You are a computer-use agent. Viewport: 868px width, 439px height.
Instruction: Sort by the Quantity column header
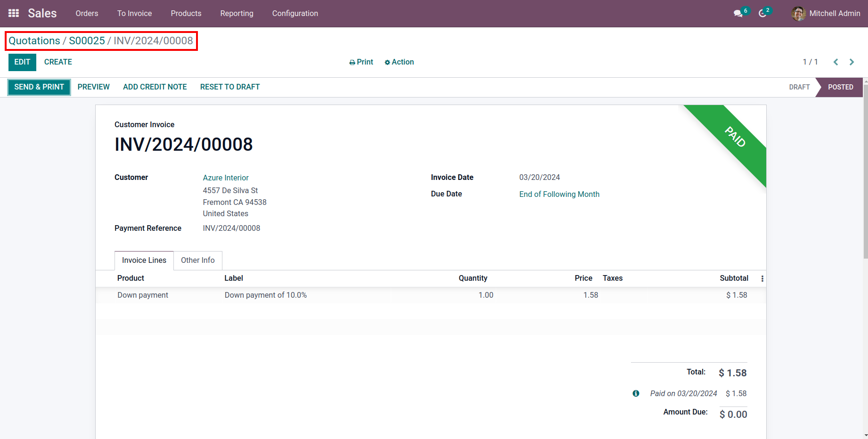[x=473, y=278]
